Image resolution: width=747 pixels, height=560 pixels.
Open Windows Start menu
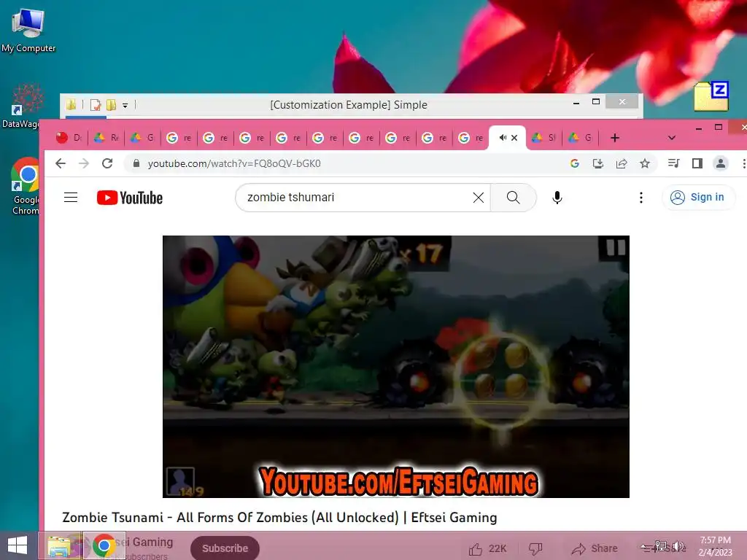click(18, 545)
